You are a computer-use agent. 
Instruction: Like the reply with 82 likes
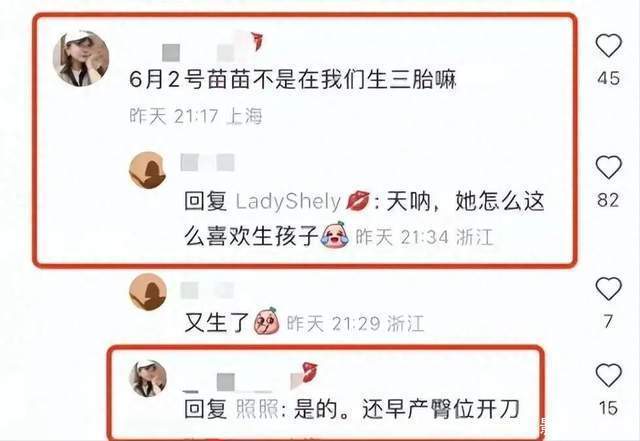tap(608, 167)
